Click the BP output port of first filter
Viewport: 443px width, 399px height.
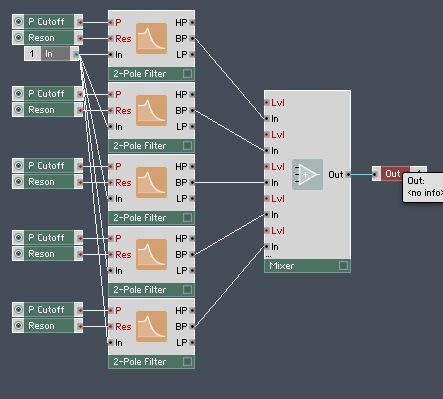pos(192,39)
